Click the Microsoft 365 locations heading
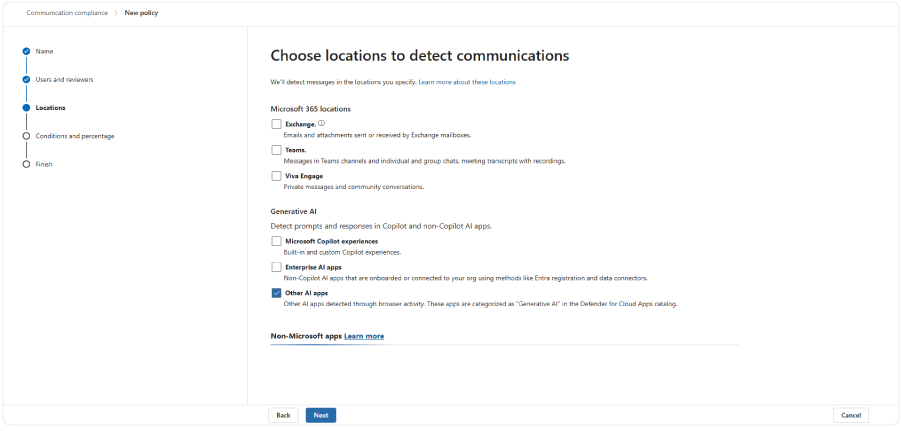This screenshot has height=431, width=901. pyautogui.click(x=310, y=109)
